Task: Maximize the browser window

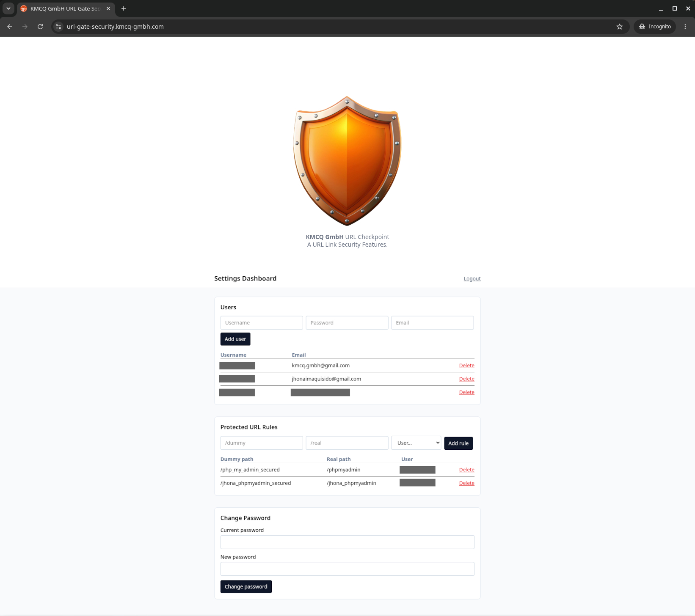Action: (x=675, y=8)
